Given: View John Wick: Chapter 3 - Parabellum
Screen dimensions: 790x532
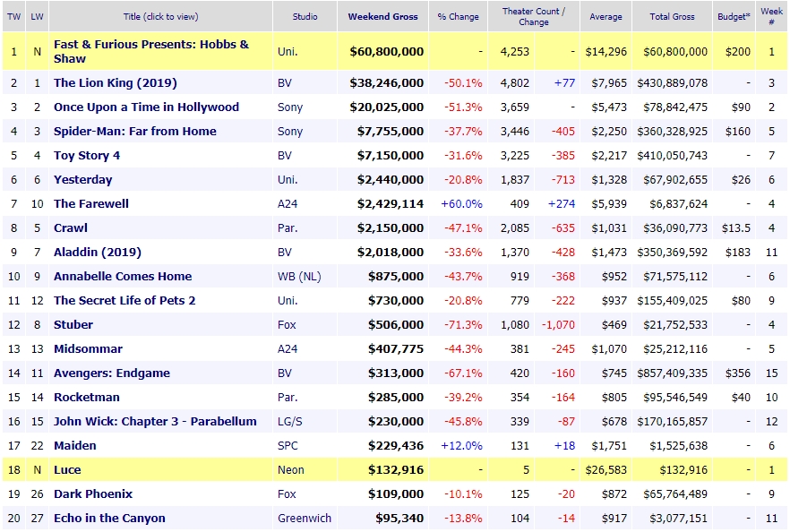Looking at the screenshot, I should pos(155,422).
